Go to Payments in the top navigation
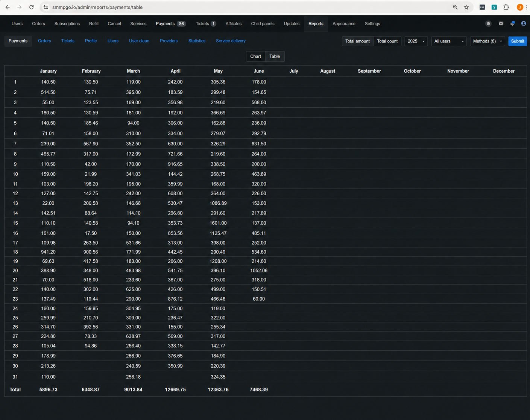The height and width of the screenshot is (420, 530). point(170,23)
